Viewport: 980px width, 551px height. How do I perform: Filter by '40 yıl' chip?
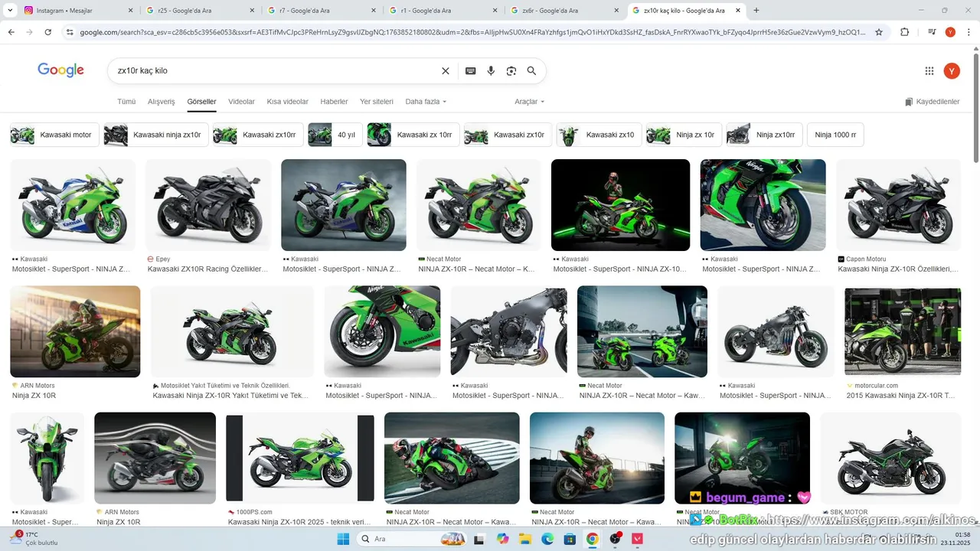tap(335, 135)
